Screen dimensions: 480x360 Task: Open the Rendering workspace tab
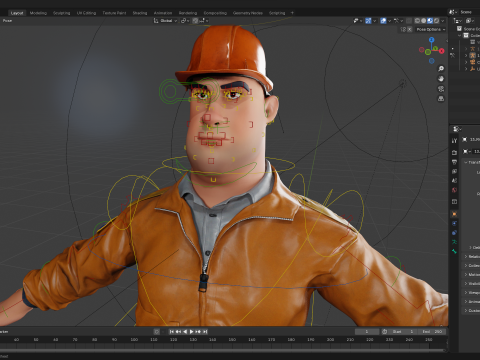coord(188,13)
